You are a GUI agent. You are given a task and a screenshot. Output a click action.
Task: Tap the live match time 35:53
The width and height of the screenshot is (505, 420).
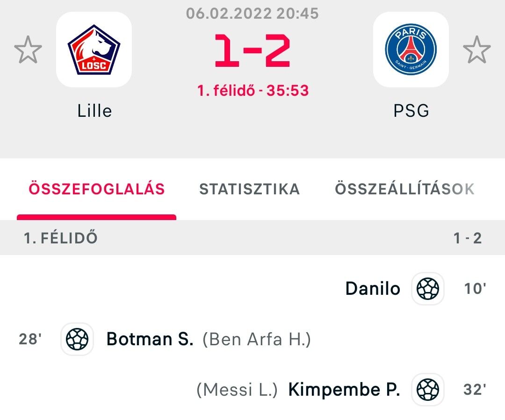tap(288, 90)
